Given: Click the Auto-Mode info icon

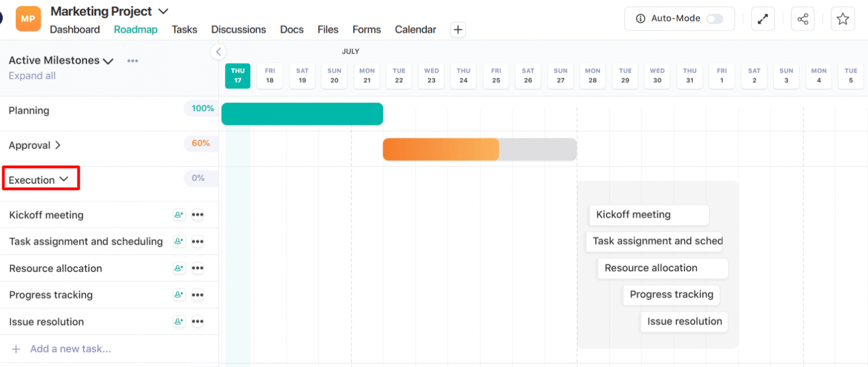Looking at the screenshot, I should [x=639, y=18].
